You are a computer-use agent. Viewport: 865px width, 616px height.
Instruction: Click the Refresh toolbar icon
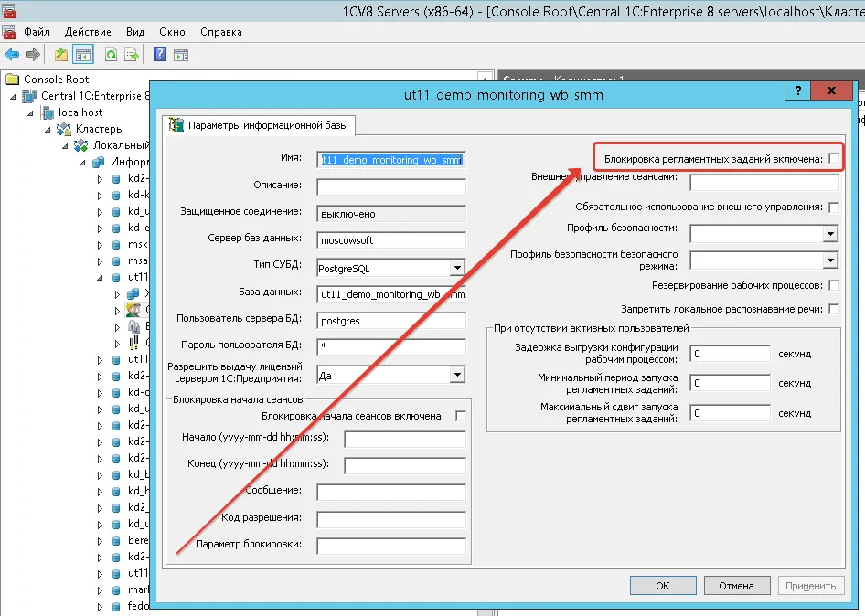[x=111, y=55]
